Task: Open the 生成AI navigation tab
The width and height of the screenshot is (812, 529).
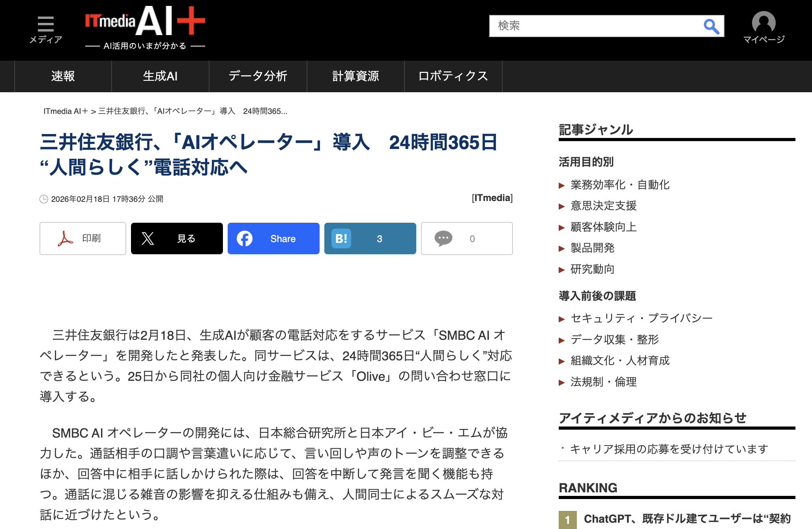Action: tap(160, 76)
